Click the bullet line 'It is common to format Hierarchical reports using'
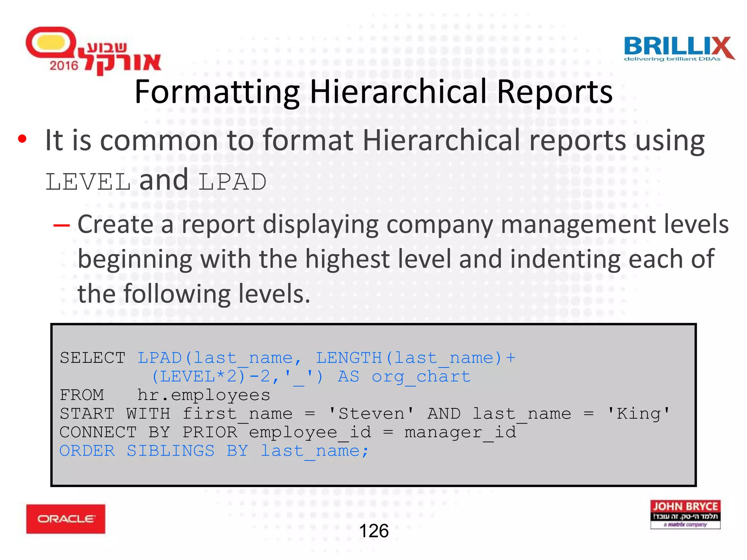The width and height of the screenshot is (747, 560). click(375, 140)
